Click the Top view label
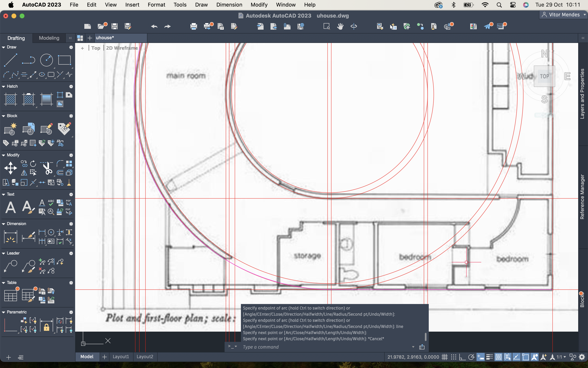 [96, 48]
